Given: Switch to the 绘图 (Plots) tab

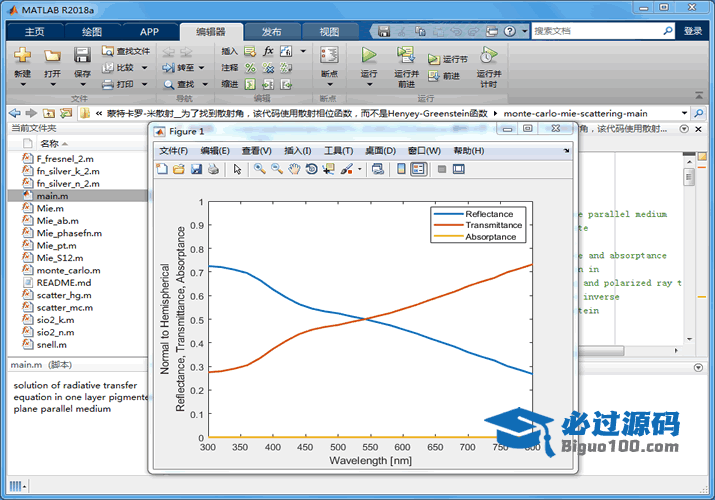Looking at the screenshot, I should (x=92, y=31).
